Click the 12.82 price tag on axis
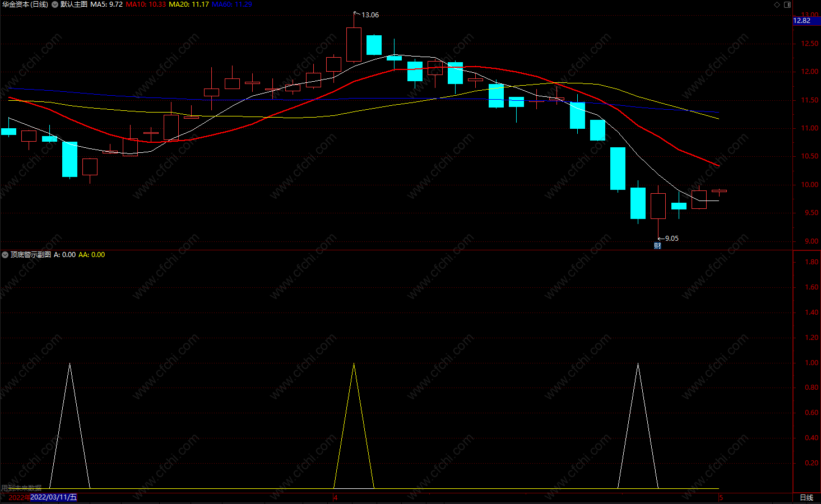Viewport: 821px width, 504px height. [x=806, y=21]
